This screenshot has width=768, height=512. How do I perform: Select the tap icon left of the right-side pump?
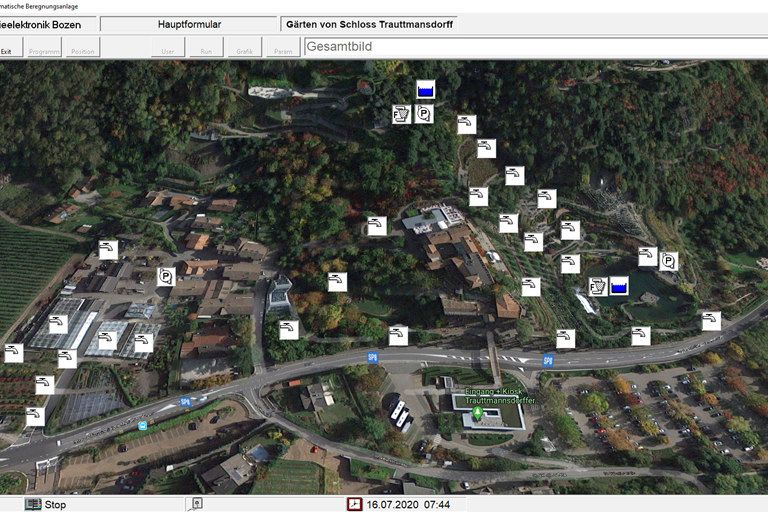647,256
